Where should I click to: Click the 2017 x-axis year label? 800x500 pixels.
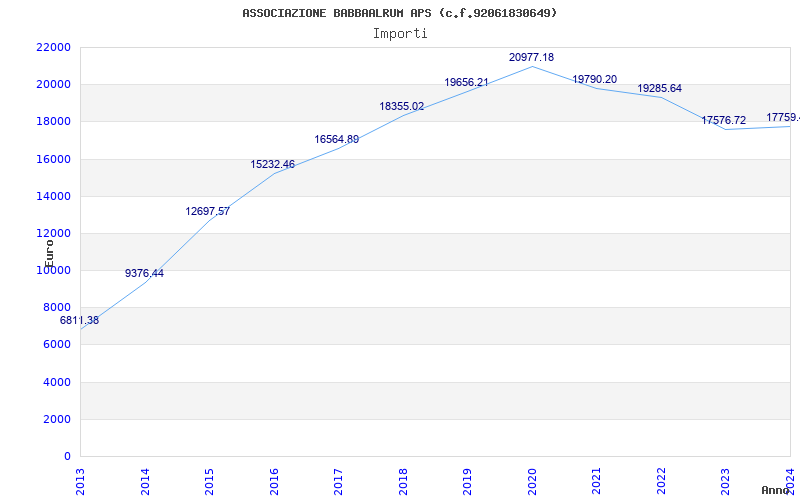[339, 482]
